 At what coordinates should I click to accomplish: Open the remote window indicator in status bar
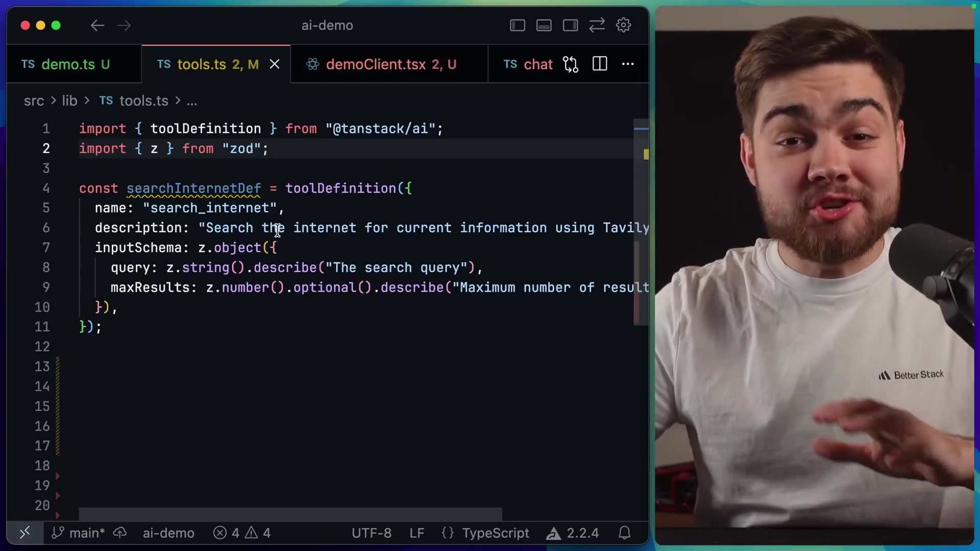(24, 533)
